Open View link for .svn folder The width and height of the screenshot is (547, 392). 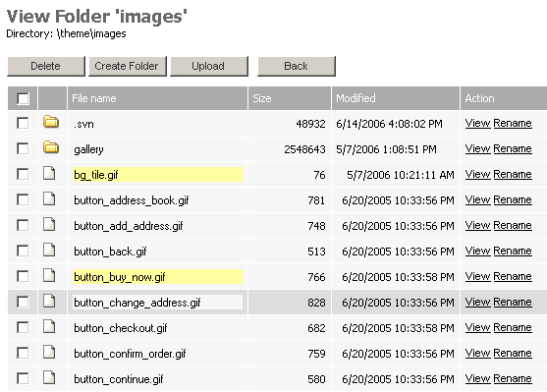(x=477, y=123)
